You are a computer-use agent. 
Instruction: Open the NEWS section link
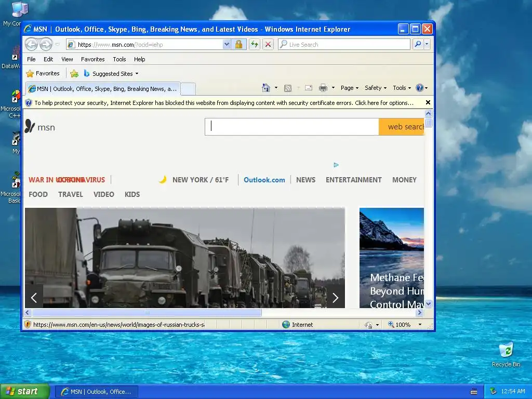coord(305,180)
